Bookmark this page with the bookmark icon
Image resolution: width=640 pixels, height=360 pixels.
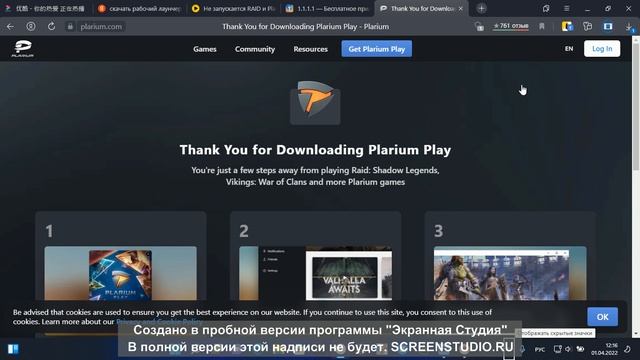point(542,27)
